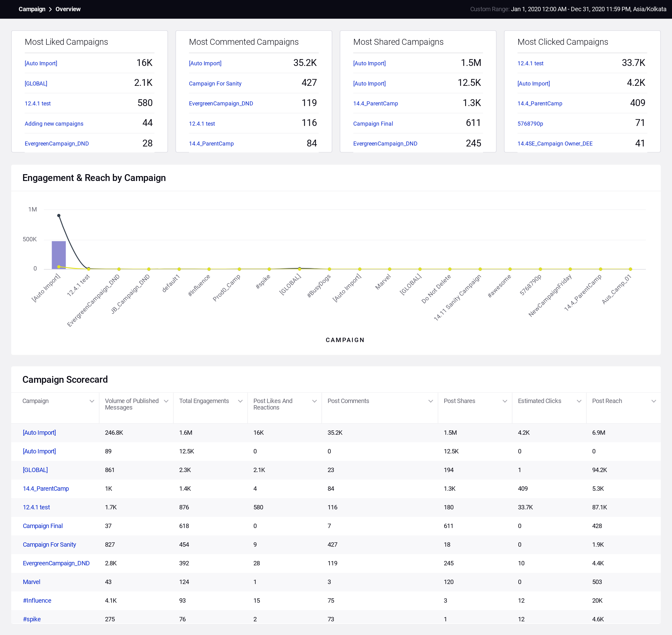Viewport: 672px width, 635px height.
Task: Open Campaign For Sanity in Most Commented
Action: [215, 84]
